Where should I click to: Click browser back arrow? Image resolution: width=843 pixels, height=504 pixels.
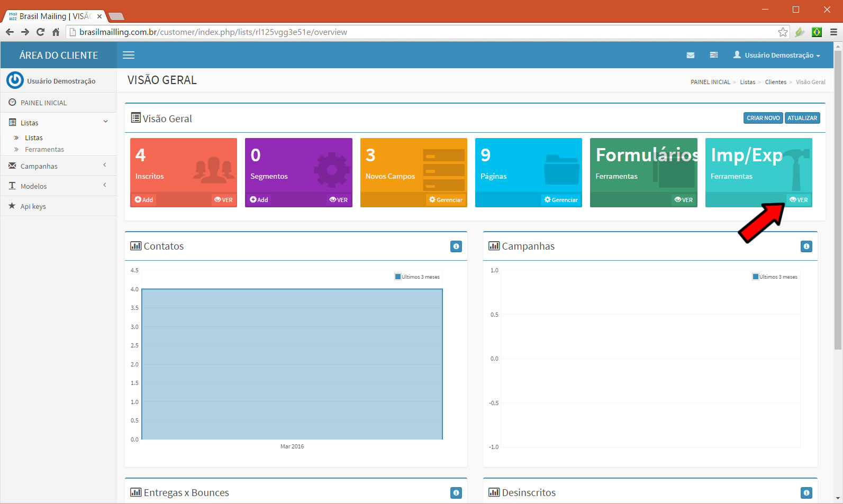pos(10,32)
